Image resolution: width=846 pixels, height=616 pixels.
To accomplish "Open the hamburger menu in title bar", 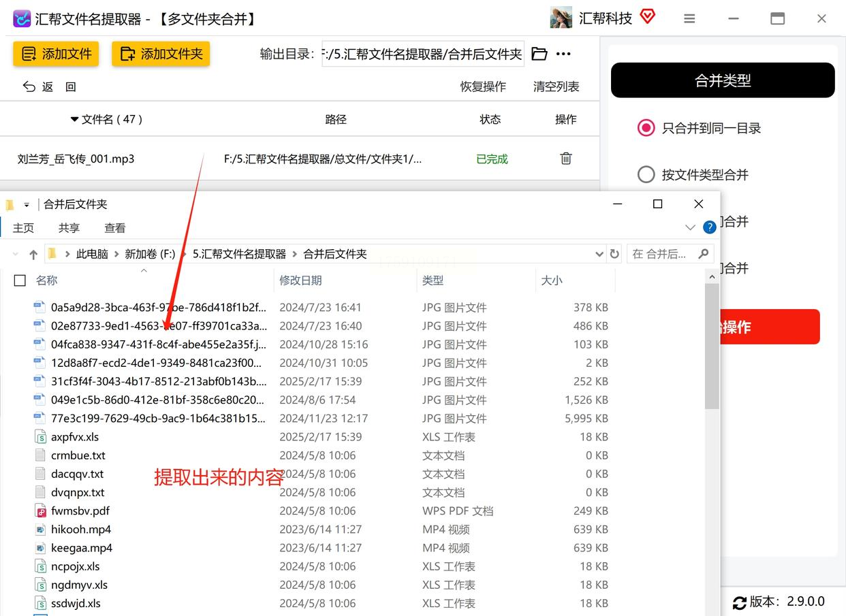I will click(689, 19).
